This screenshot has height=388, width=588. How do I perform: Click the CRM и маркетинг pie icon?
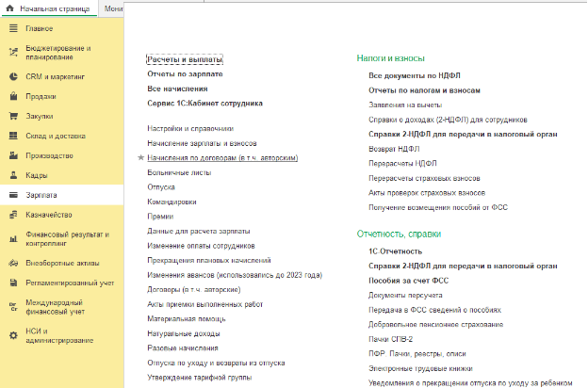13,76
